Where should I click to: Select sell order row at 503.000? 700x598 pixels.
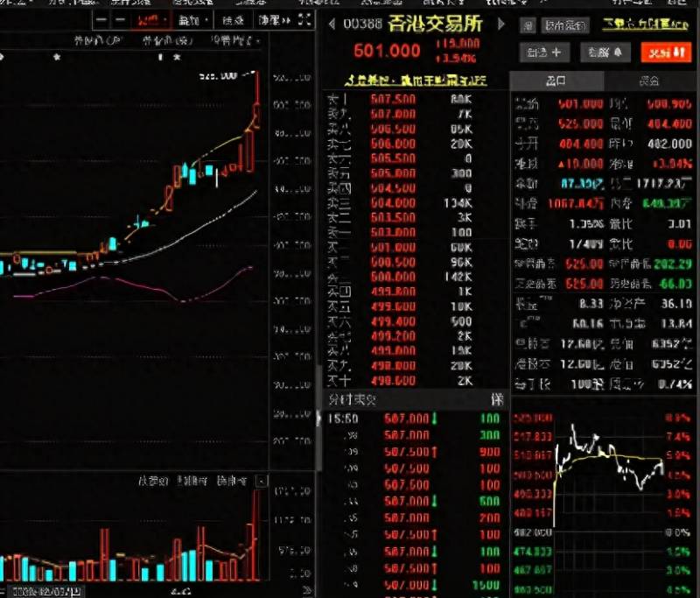[400, 232]
